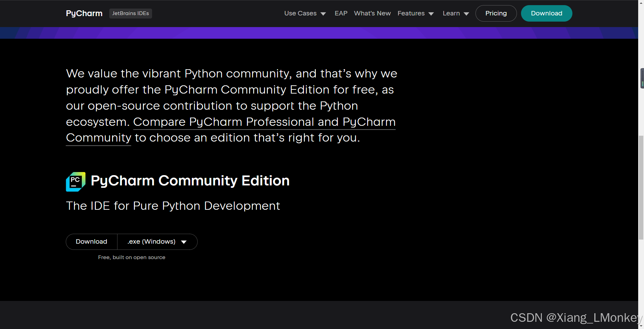Expand the .exe (Windows) installer format dropdown
The image size is (644, 329).
tap(157, 242)
